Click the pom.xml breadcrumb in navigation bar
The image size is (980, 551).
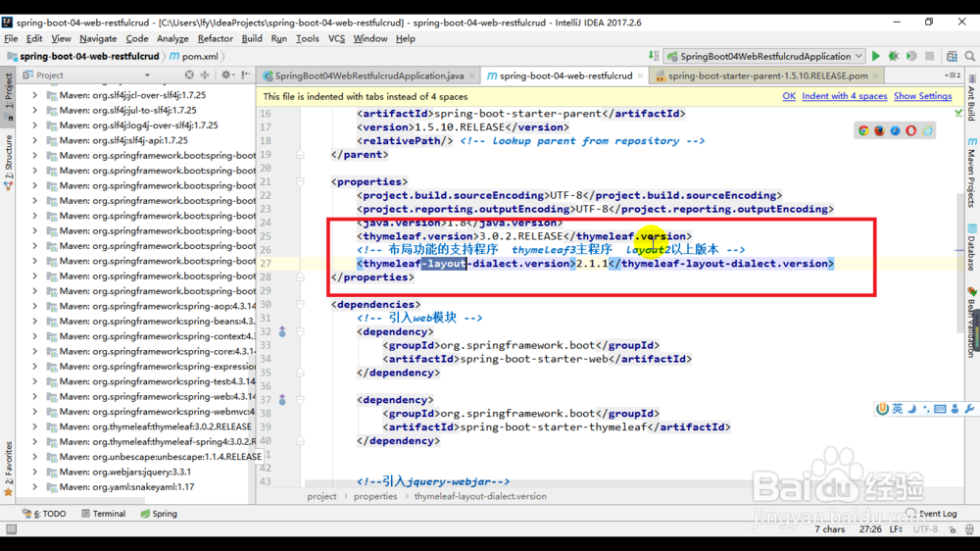pos(194,56)
